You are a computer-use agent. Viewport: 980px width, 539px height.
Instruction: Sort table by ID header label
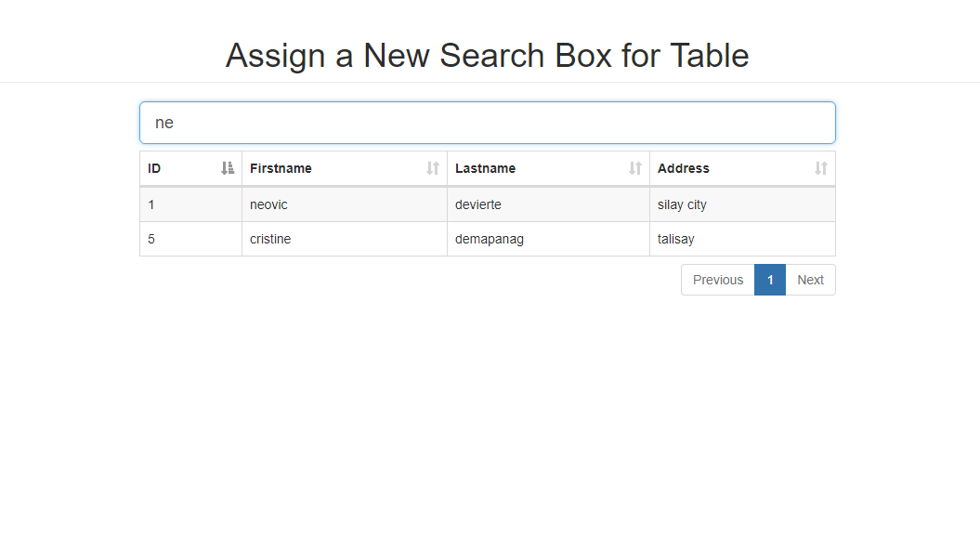point(154,168)
